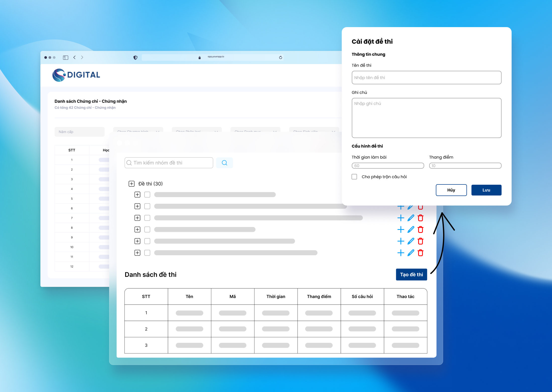Click the 'Thang điểm' field showing 10
Viewport: 552px width, 392px height.
[465, 166]
